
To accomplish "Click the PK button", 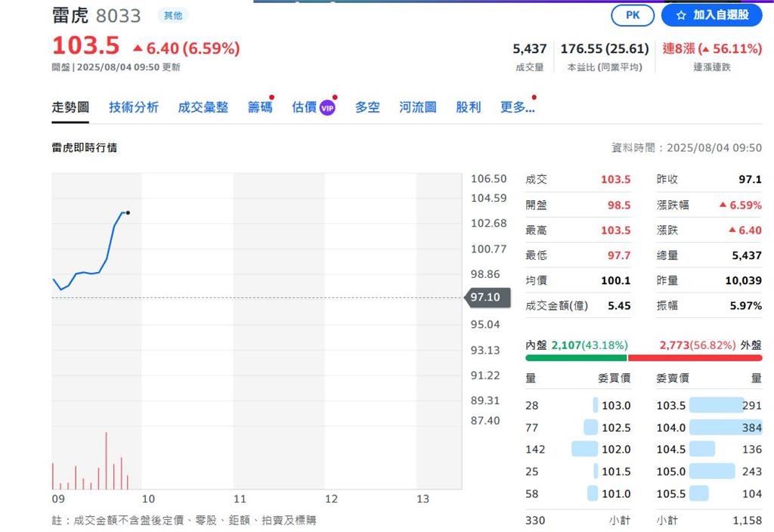I will [x=632, y=15].
